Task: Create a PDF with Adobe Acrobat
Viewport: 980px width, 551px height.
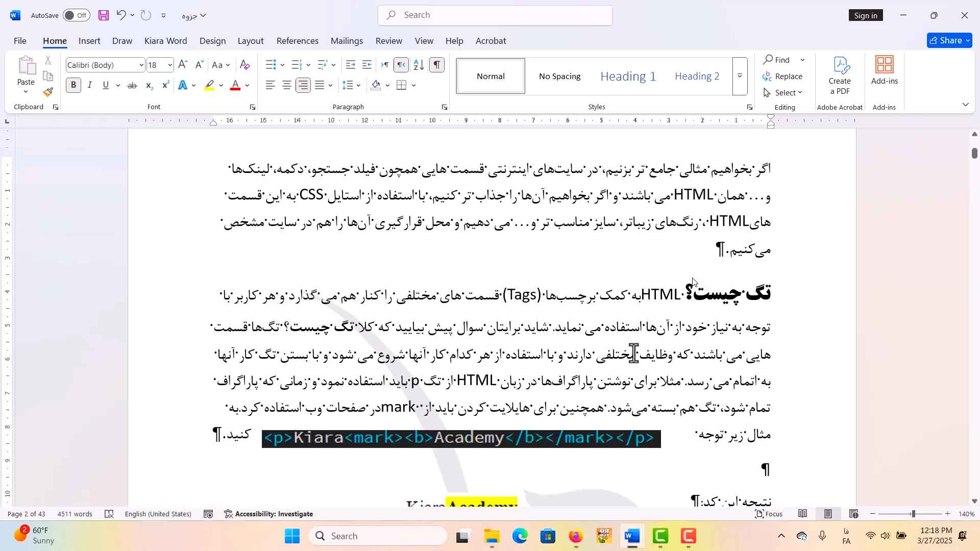Action: tap(840, 76)
